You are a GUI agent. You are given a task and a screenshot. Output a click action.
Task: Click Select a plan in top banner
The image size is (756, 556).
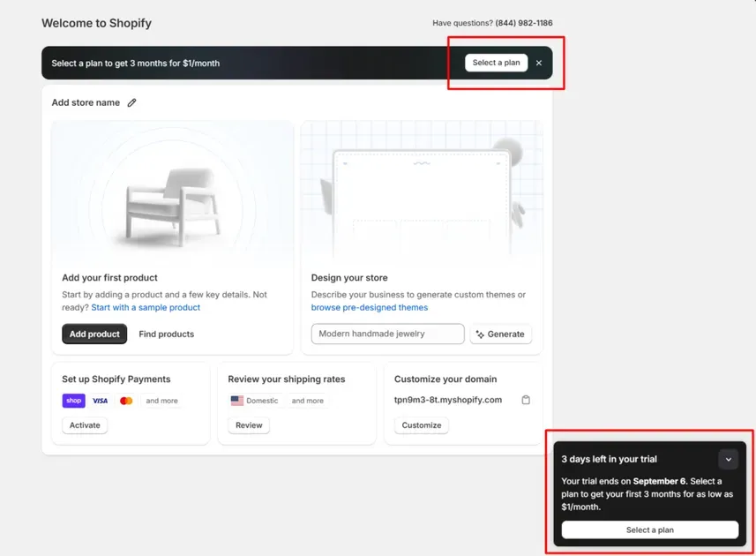[496, 63]
